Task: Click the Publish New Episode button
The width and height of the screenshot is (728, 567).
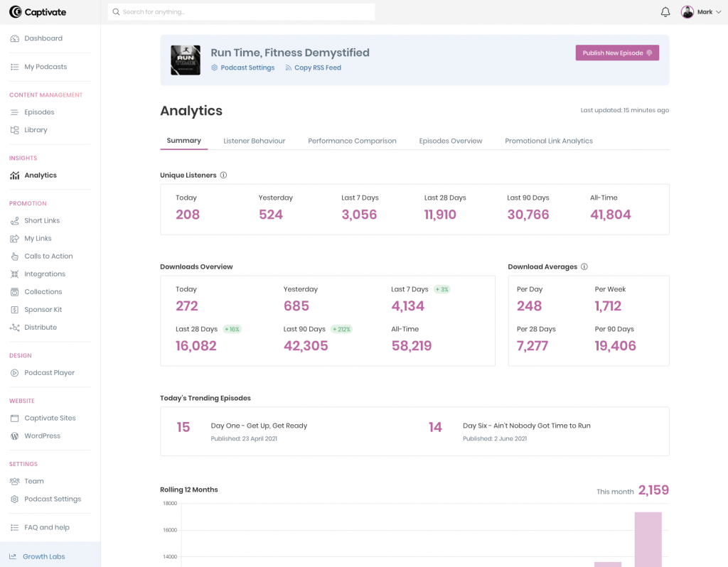Action: click(x=616, y=53)
